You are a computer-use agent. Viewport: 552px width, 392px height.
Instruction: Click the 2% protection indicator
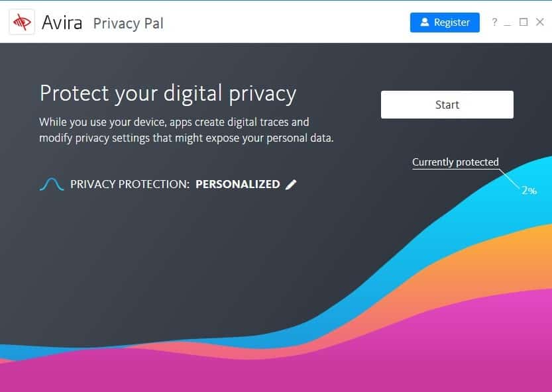tap(528, 190)
